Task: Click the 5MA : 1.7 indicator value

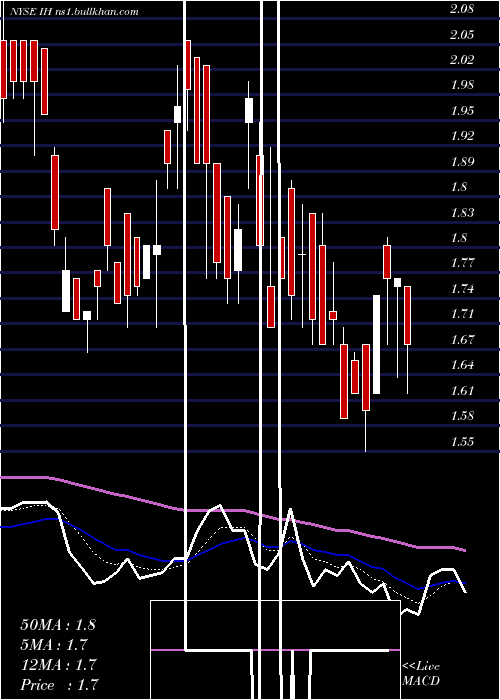Action: [x=54, y=645]
